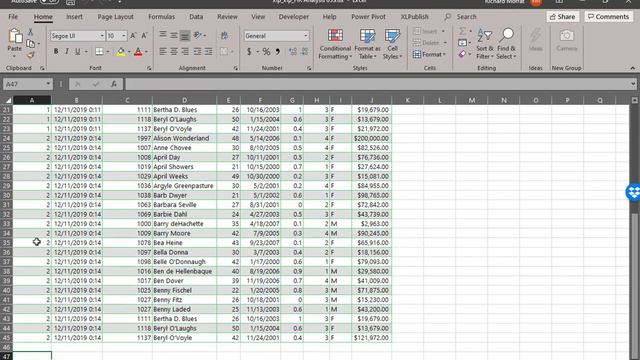
Task: Click the Select All corner triangle
Action: click(7, 100)
